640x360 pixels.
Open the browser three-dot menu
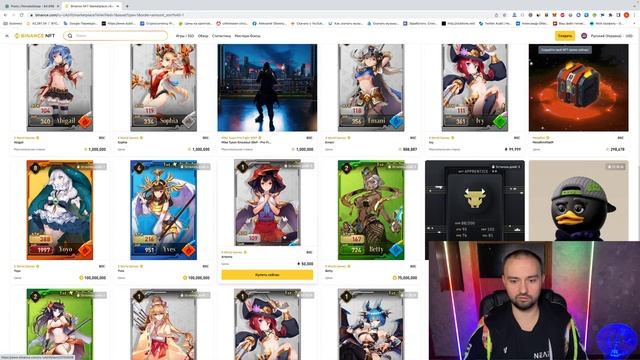pos(635,15)
